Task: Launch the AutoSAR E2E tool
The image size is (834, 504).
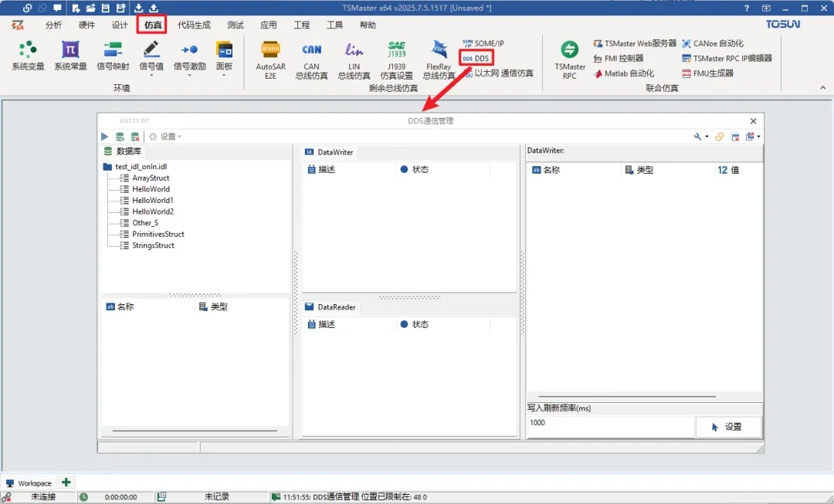Action: [x=270, y=59]
